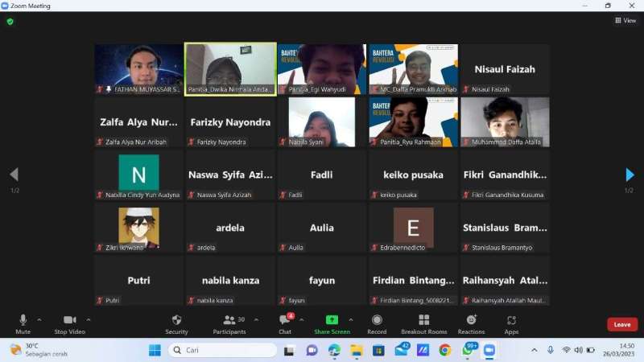The height and width of the screenshot is (362, 644).
Task: Select Nabila Syan's video tile
Action: [x=322, y=122]
